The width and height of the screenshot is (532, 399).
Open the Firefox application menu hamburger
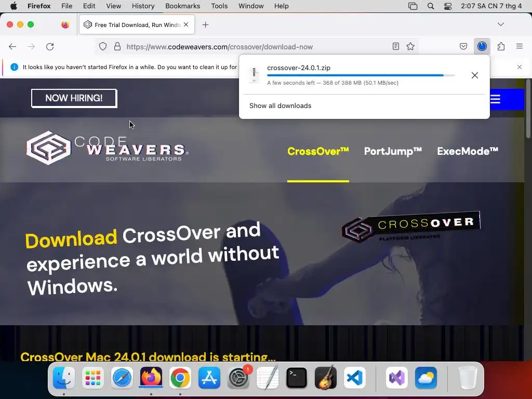click(x=520, y=46)
